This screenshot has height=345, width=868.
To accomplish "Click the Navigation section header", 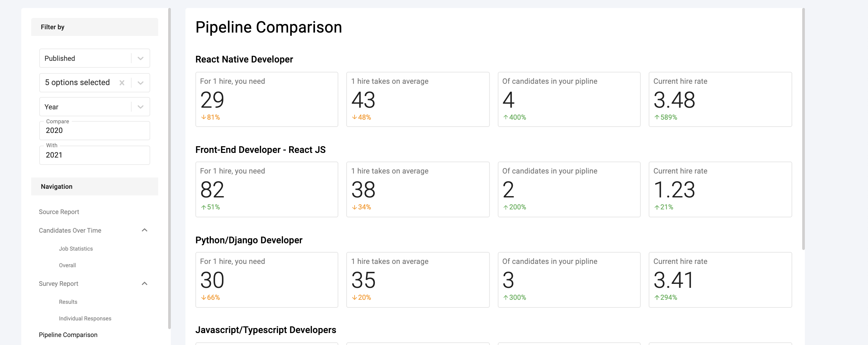I will 95,186.
